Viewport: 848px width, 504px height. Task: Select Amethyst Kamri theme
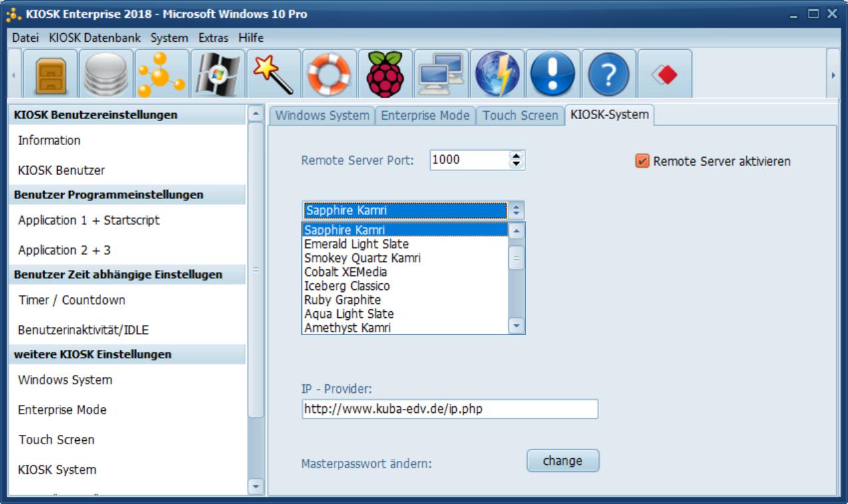(405, 328)
